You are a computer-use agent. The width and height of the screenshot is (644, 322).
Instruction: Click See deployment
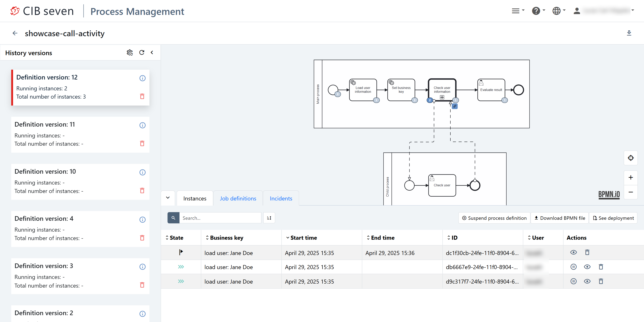tap(613, 218)
